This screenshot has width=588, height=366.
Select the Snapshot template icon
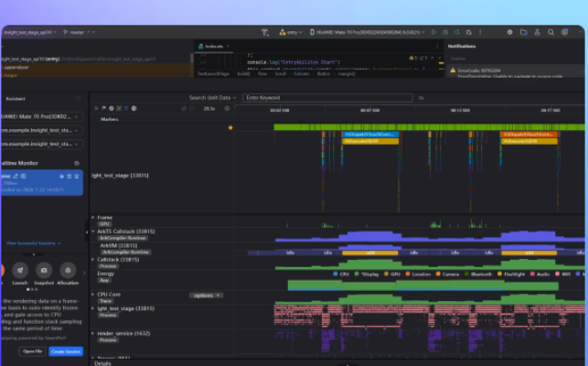coord(43,270)
